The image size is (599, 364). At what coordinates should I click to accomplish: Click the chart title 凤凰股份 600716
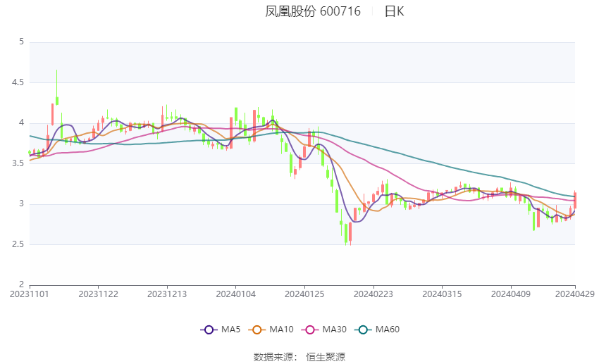[x=313, y=11]
